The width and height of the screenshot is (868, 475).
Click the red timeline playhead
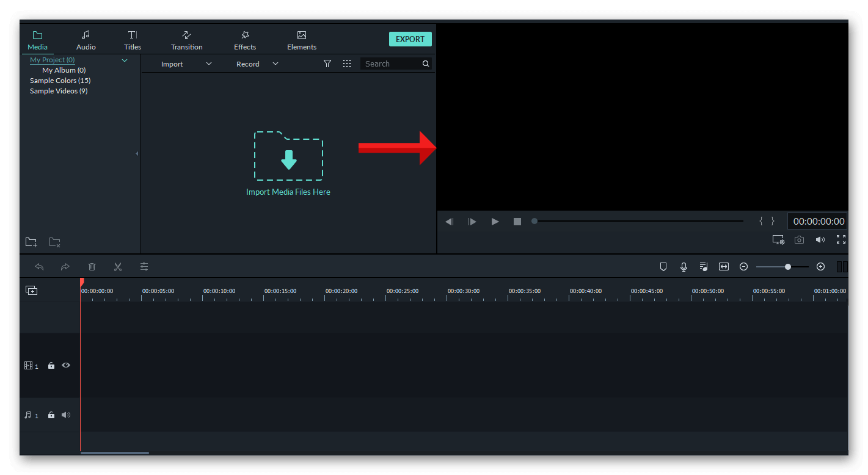(x=81, y=282)
